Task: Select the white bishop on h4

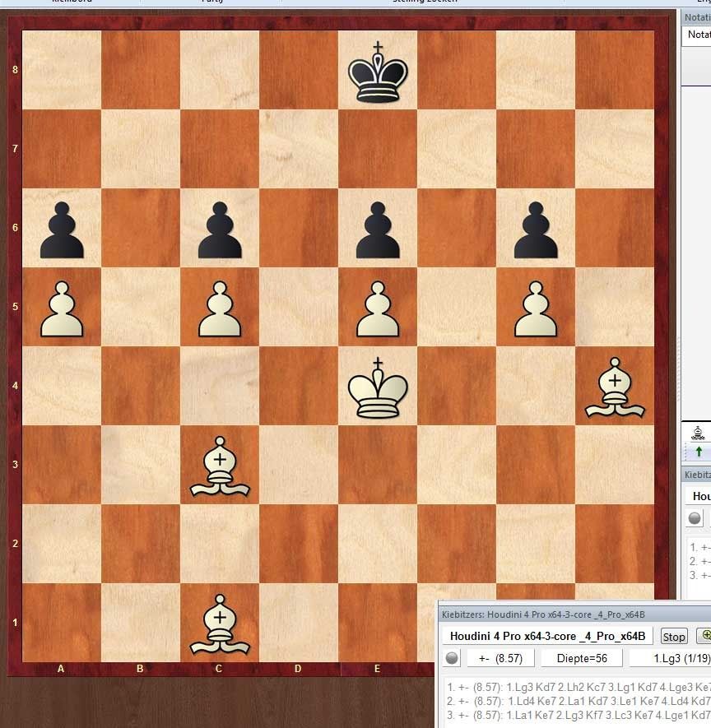Action: [x=615, y=387]
